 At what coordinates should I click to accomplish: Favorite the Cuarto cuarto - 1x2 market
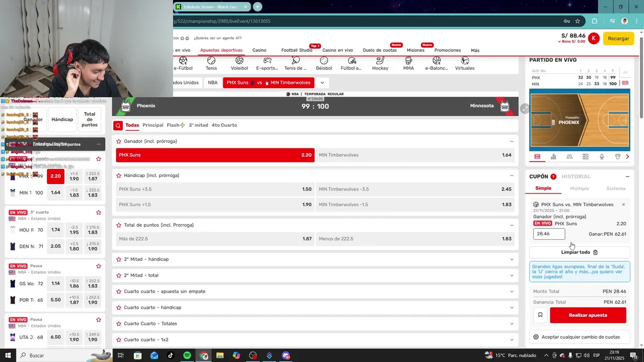click(x=119, y=340)
